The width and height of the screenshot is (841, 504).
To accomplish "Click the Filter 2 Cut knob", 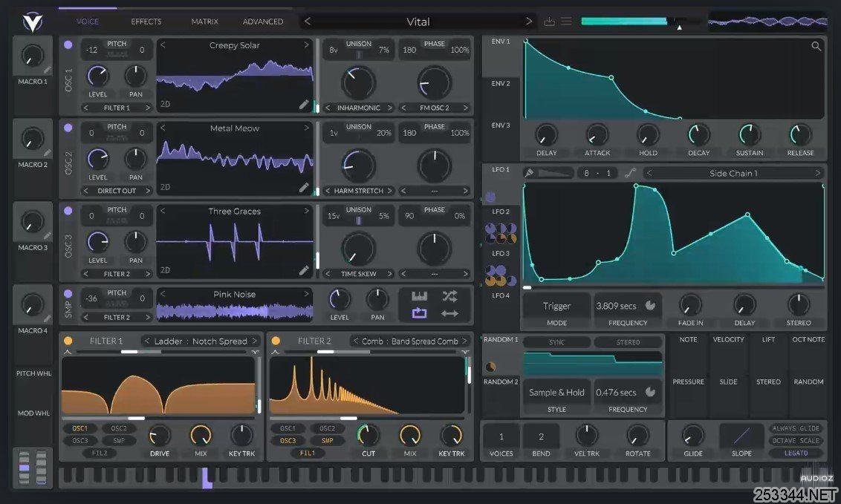I will coord(368,436).
